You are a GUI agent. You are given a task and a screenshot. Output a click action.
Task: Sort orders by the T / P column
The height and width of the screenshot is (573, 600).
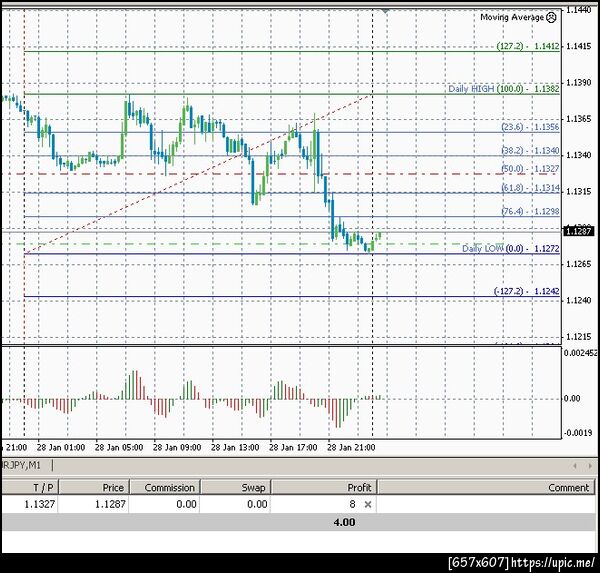click(x=29, y=487)
